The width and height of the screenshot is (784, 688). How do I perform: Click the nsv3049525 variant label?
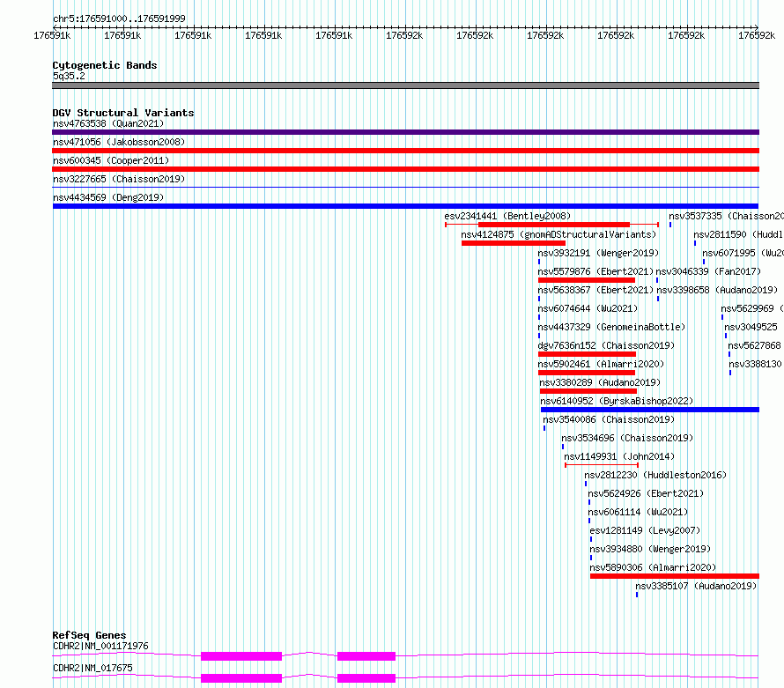click(751, 327)
